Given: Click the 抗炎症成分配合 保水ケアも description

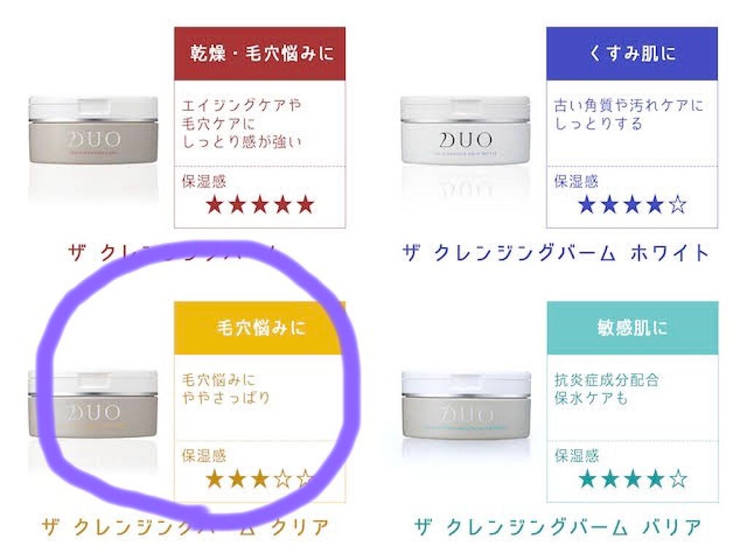Looking at the screenshot, I should click(606, 389).
